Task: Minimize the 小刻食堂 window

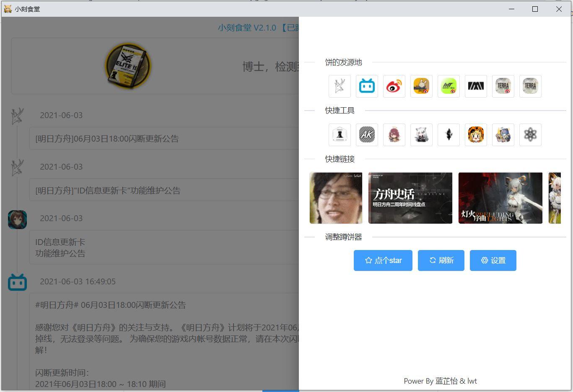Action: 511,9
